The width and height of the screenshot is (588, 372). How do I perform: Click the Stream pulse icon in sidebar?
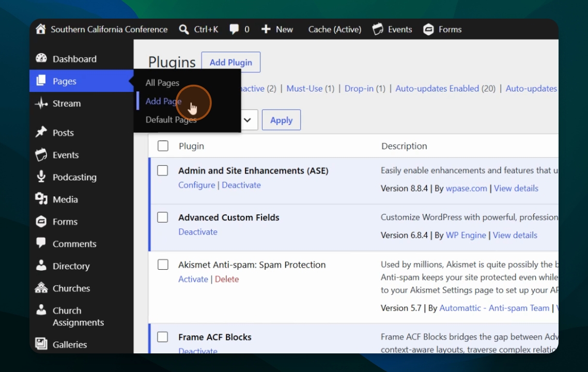[41, 103]
